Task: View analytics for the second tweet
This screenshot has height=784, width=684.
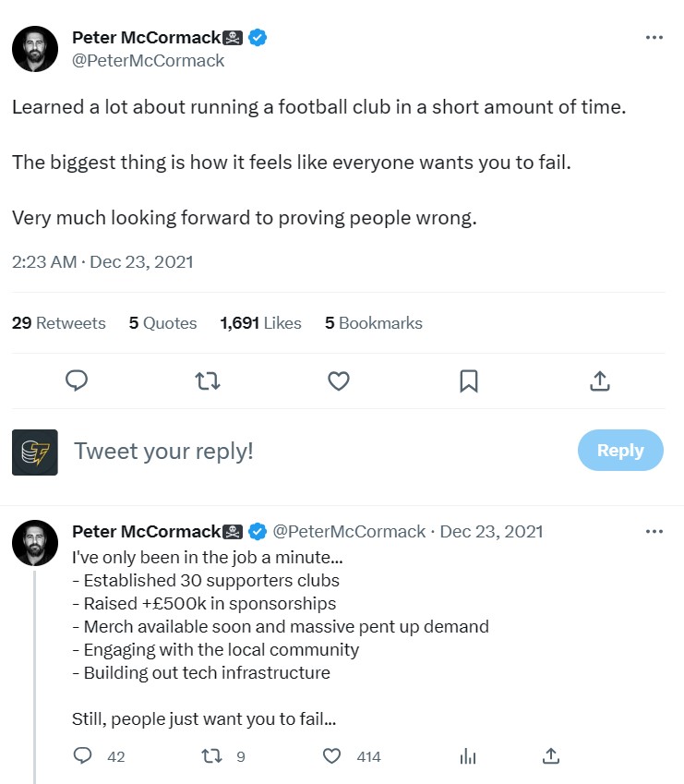Action: point(467,756)
